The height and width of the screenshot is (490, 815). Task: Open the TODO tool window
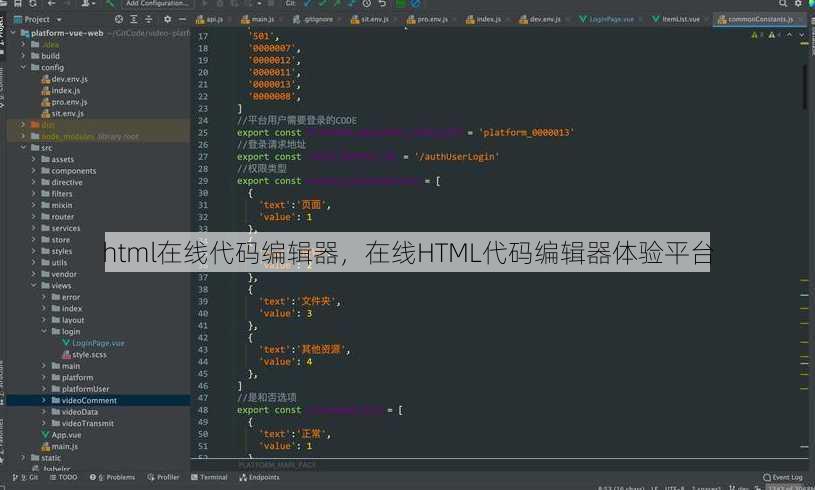[63, 477]
